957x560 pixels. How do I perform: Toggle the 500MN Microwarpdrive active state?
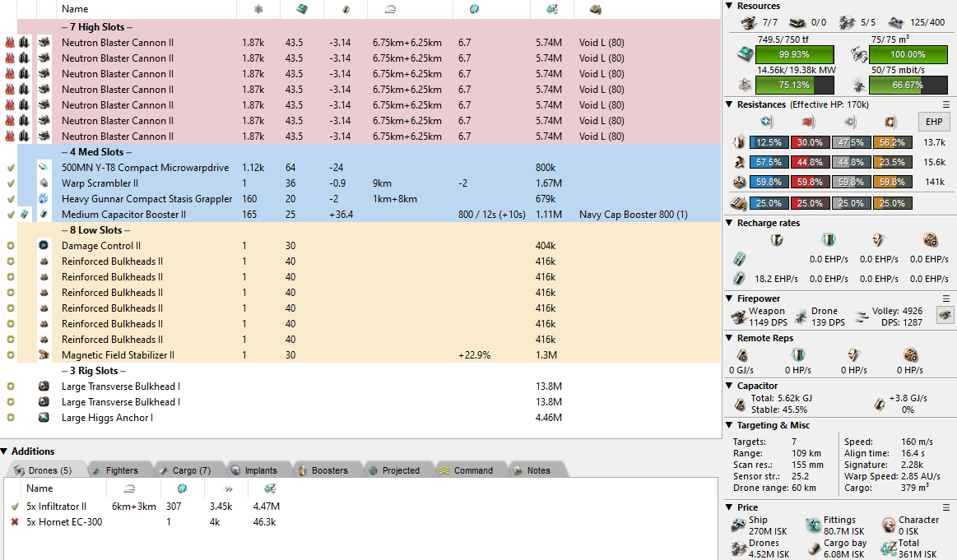[x=11, y=168]
